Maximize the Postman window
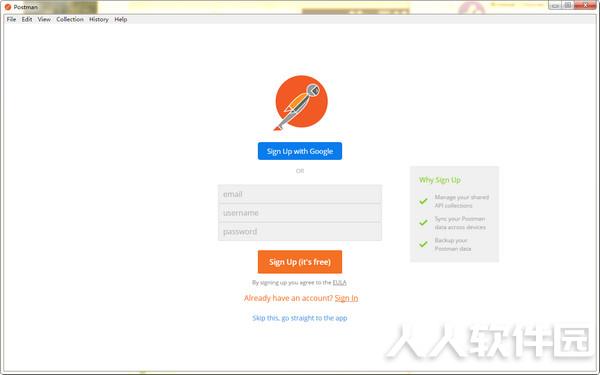The width and height of the screenshot is (600, 375). click(x=568, y=5)
